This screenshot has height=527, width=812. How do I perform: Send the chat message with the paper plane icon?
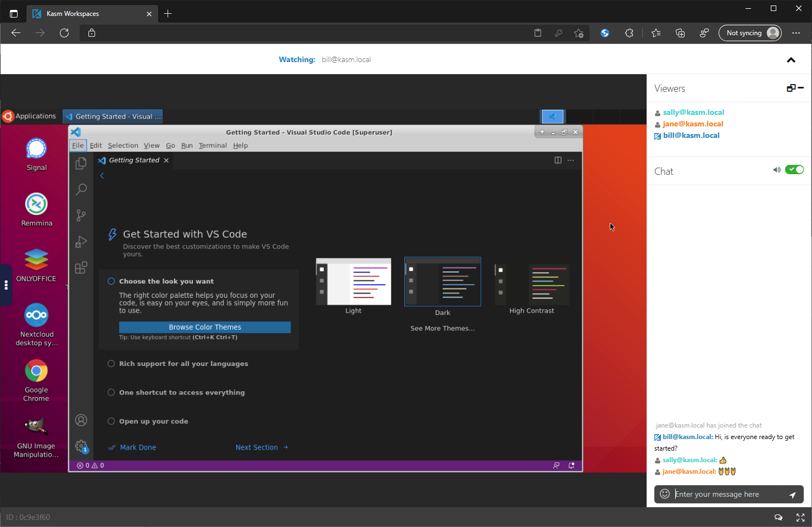coord(792,494)
